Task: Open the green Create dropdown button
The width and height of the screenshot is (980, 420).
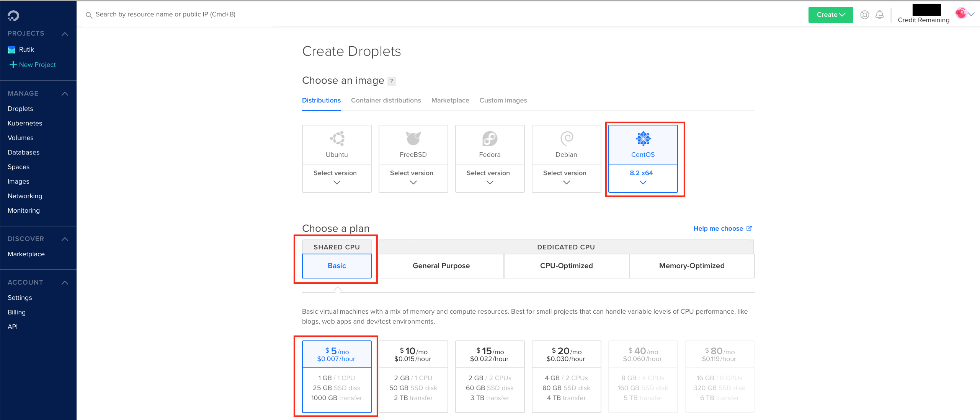Action: (831, 15)
